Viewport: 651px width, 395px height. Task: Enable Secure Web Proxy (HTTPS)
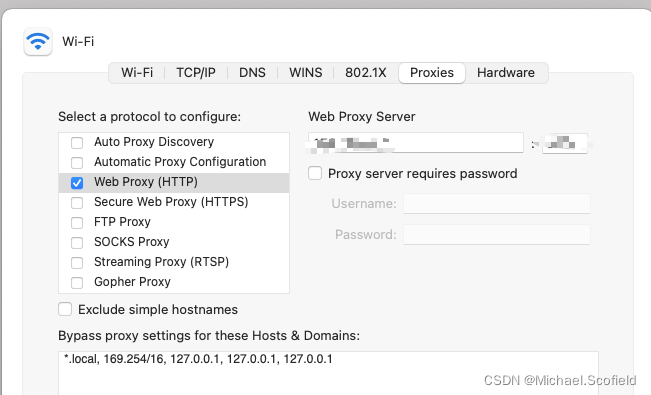[77, 203]
